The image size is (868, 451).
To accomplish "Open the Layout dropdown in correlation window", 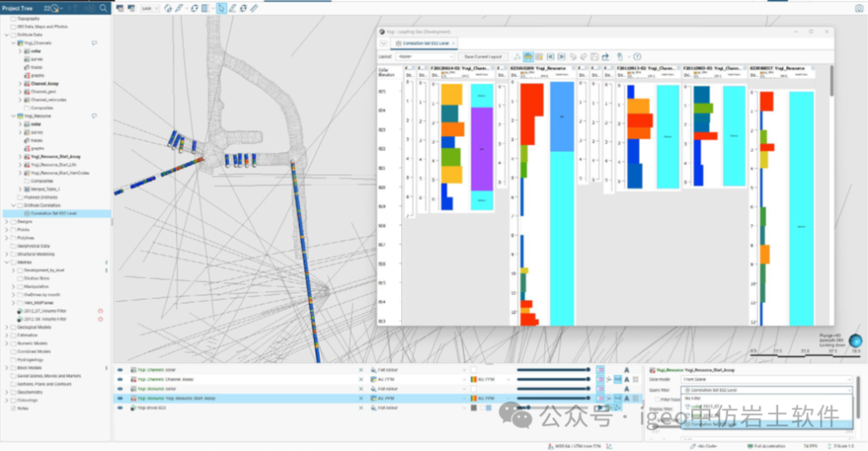I will pos(426,57).
